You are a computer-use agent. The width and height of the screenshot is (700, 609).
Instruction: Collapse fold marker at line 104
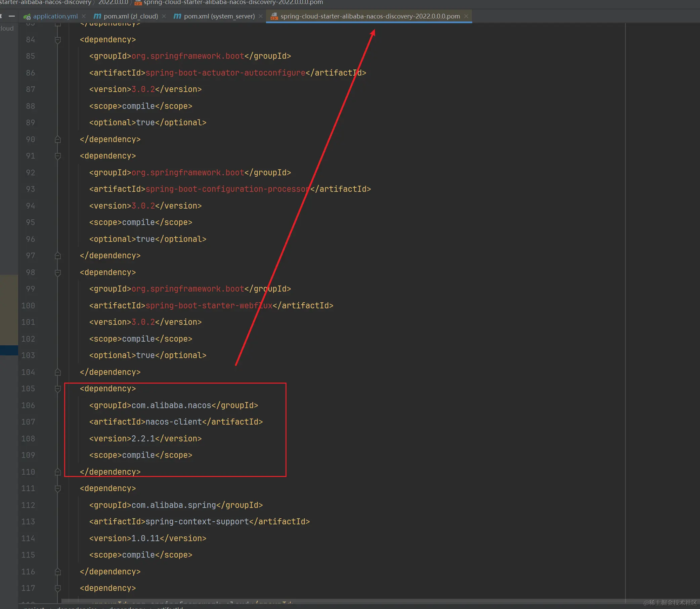pyautogui.click(x=58, y=372)
